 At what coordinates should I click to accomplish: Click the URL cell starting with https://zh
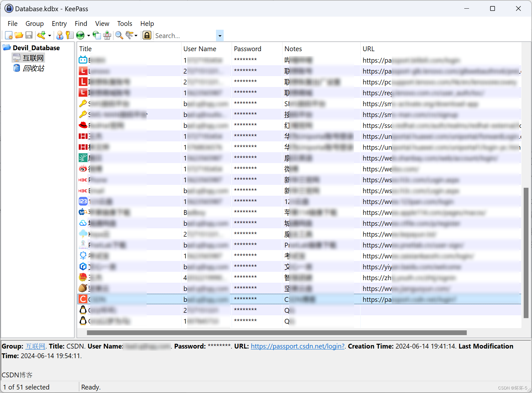tap(441, 278)
